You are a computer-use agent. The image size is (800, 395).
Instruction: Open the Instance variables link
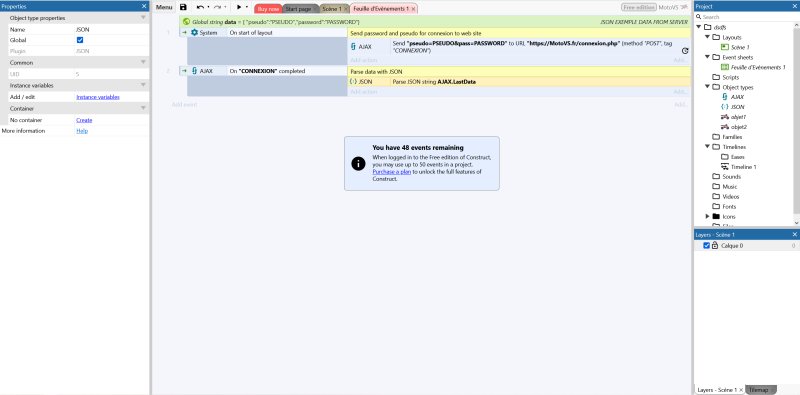(x=98, y=97)
